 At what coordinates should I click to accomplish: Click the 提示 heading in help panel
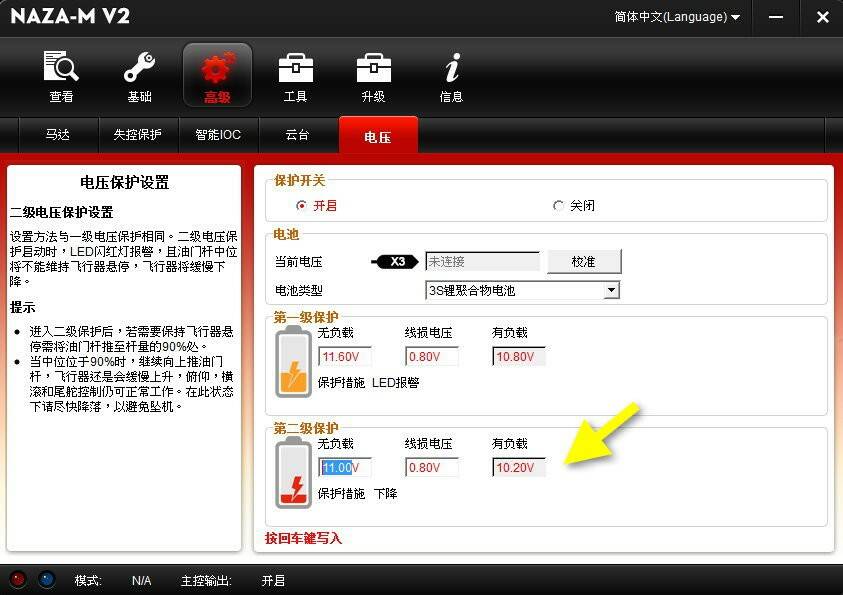[23, 307]
